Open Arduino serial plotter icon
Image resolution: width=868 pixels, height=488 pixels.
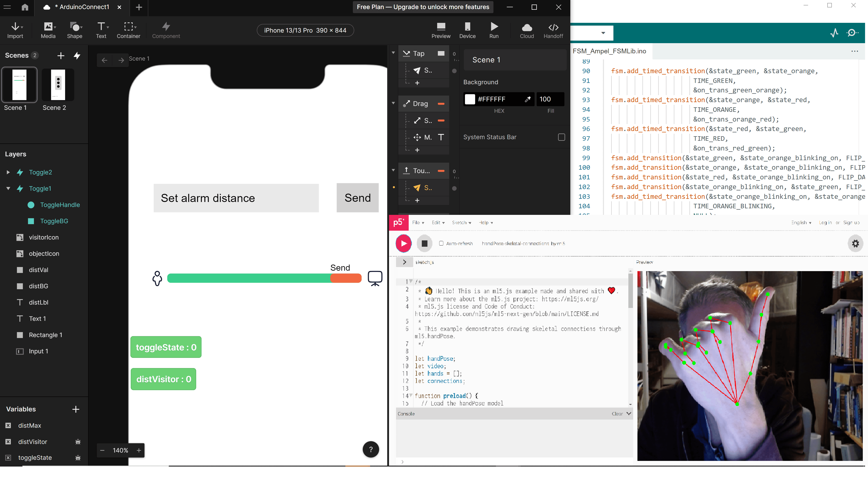pyautogui.click(x=834, y=33)
